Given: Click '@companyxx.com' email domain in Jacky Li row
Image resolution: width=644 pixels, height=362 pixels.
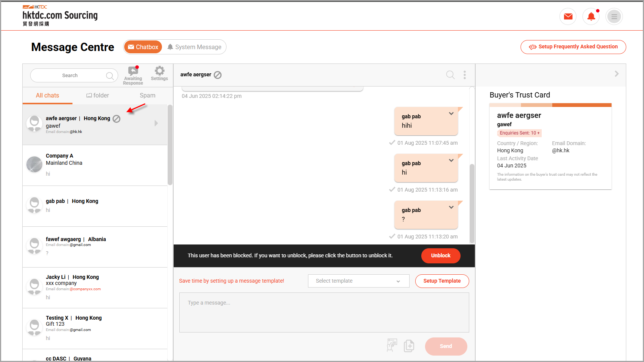Looking at the screenshot, I should (x=85, y=289).
